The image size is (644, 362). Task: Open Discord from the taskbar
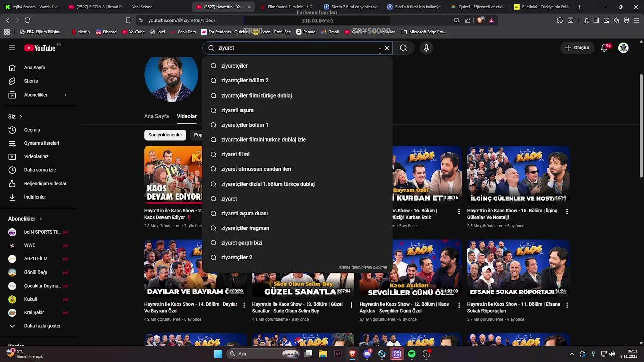tap(367, 354)
